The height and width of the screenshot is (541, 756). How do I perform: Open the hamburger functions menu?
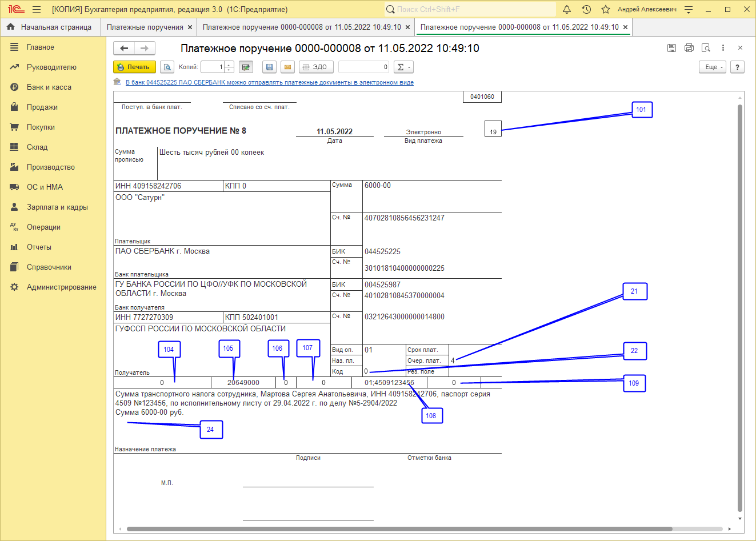click(37, 9)
